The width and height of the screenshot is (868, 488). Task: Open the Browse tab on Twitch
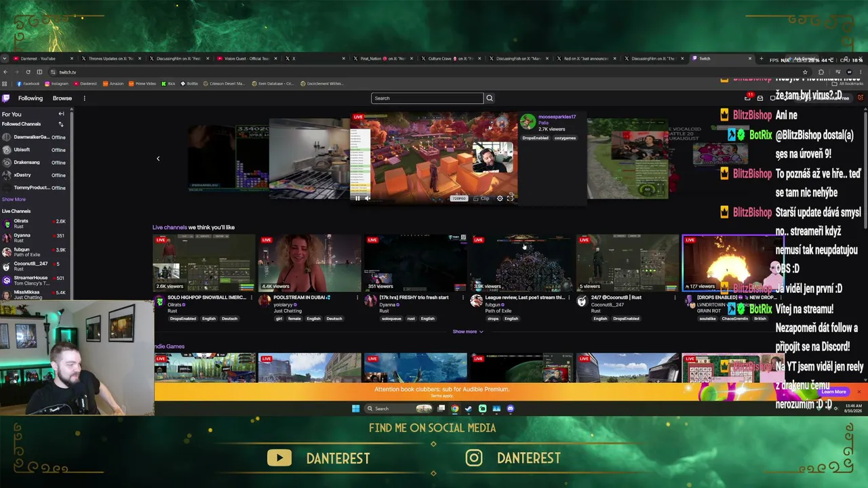(x=62, y=98)
